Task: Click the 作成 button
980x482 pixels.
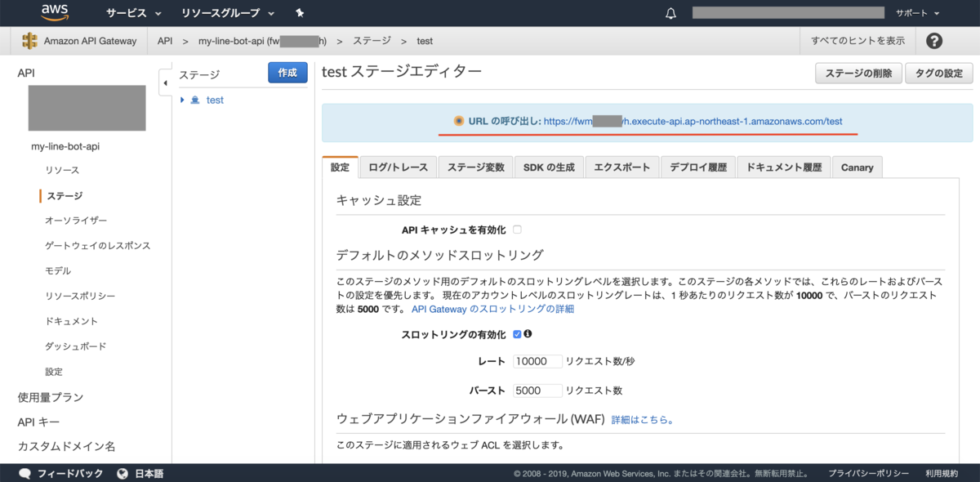Action: click(287, 73)
